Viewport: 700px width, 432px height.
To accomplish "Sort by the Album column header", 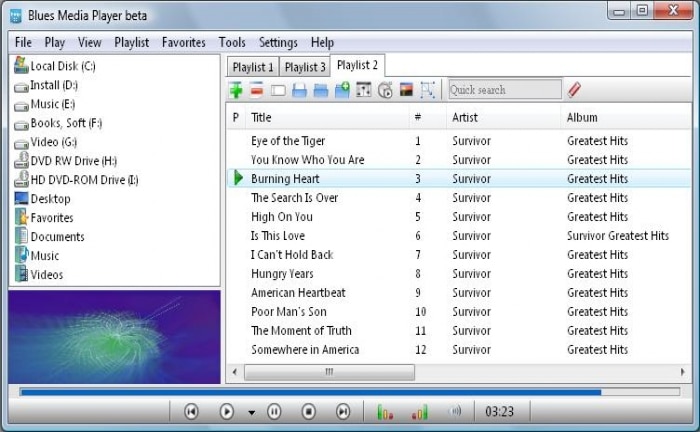I will click(x=626, y=117).
